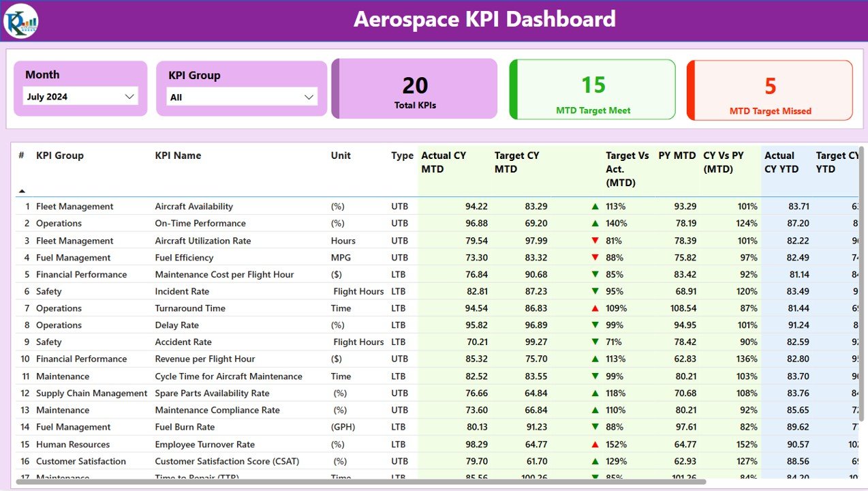
Task: Expand the KPI Group dropdown set to All
Action: tap(242, 97)
